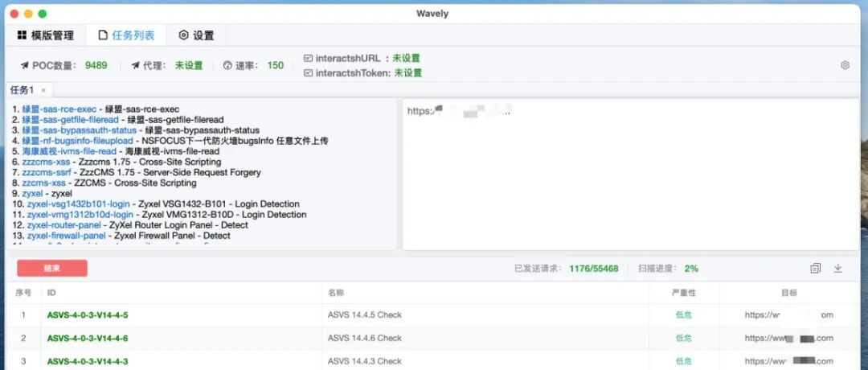Click the 目标 column header
This screenshot has height=370, width=868.
pyautogui.click(x=789, y=293)
